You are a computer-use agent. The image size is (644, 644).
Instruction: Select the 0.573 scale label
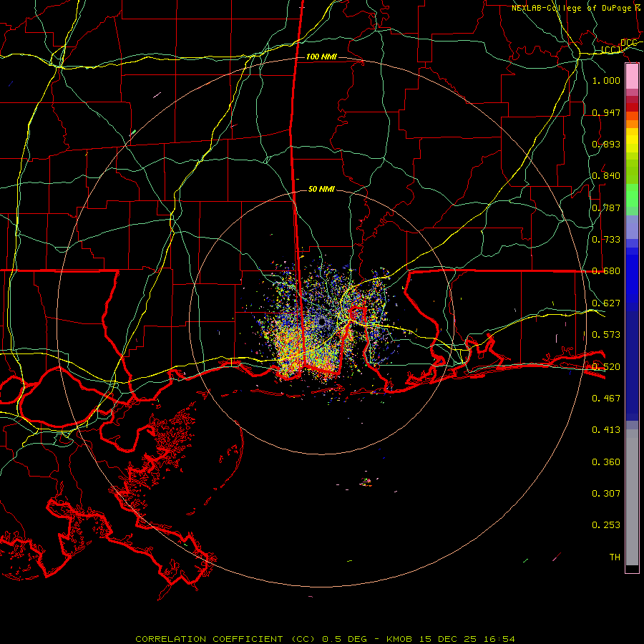pyautogui.click(x=606, y=335)
